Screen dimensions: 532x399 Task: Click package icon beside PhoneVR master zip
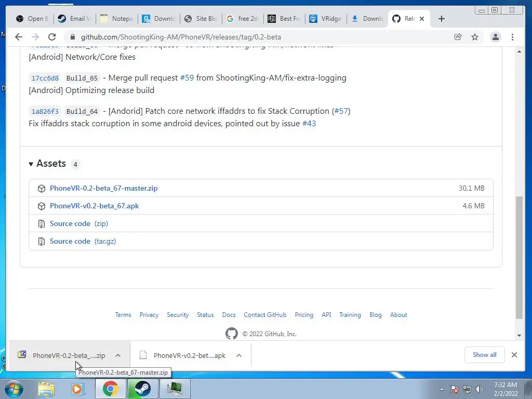point(42,188)
